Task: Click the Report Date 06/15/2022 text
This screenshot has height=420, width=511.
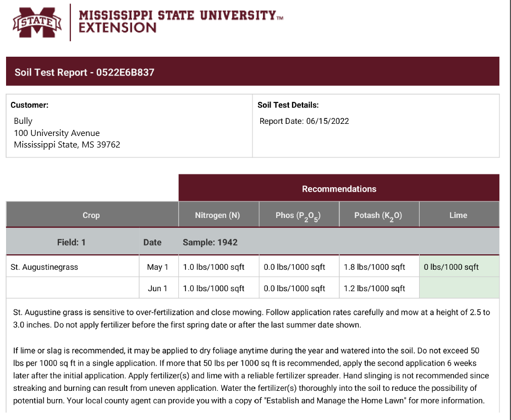Action: coord(304,121)
